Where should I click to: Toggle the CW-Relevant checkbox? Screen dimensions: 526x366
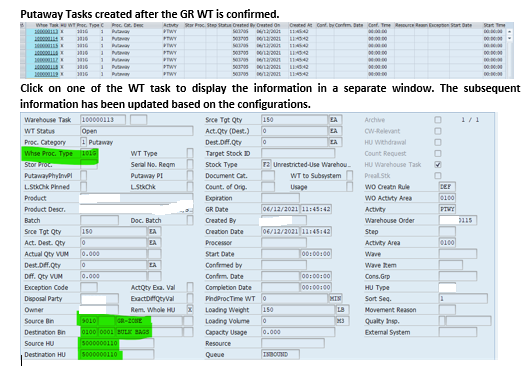pos(438,131)
